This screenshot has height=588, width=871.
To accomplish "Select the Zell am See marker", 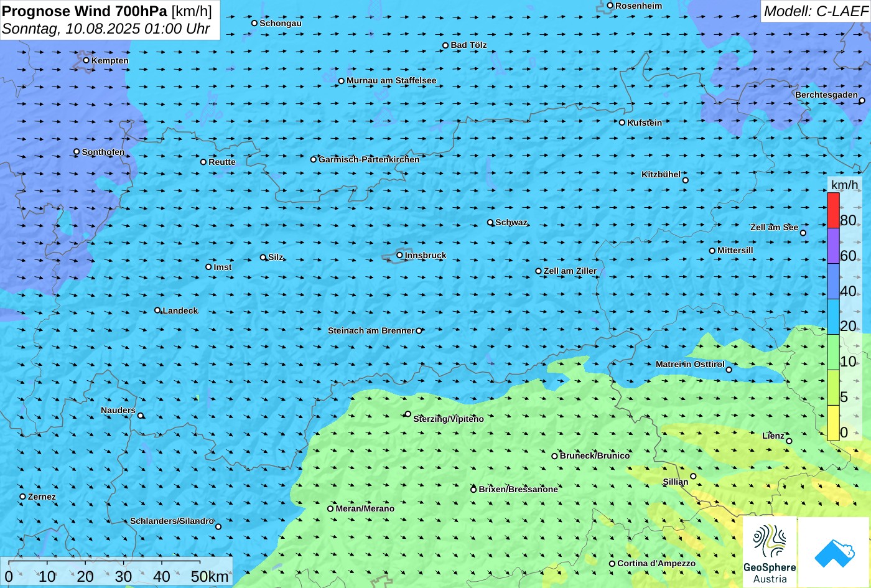I will pos(803,233).
